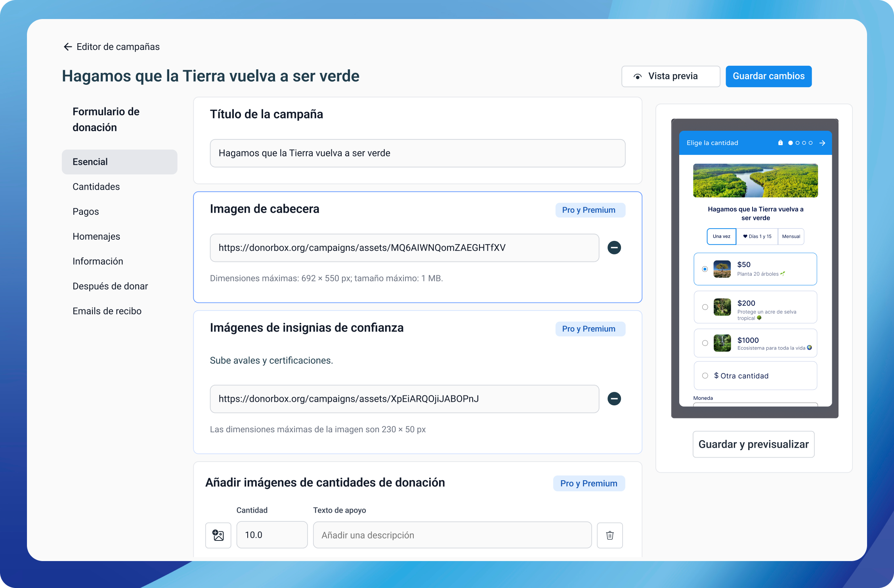Open the Después de donar section
Viewport: 894px width, 588px height.
coord(110,286)
